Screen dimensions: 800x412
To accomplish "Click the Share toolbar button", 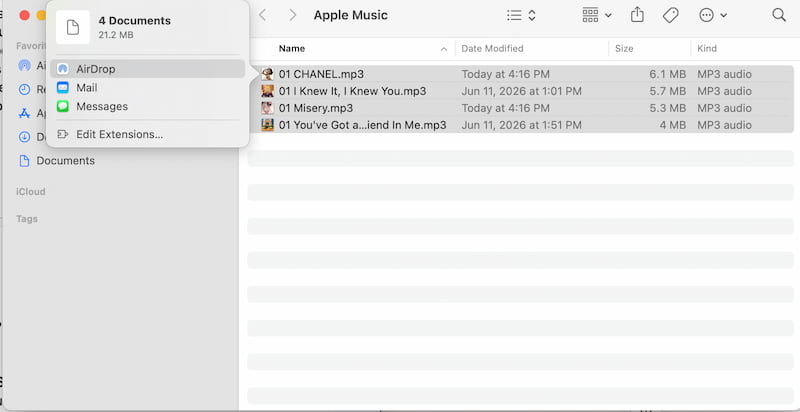I will (637, 15).
